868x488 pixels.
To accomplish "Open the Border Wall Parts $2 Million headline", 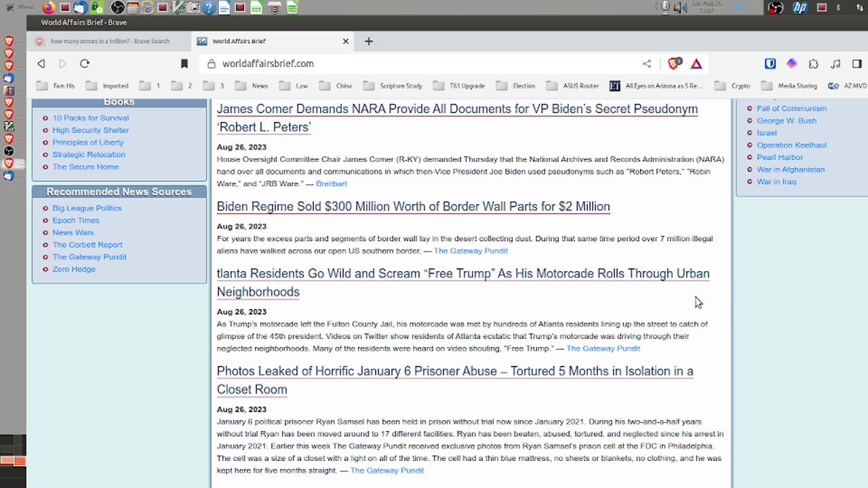I will click(x=413, y=207).
